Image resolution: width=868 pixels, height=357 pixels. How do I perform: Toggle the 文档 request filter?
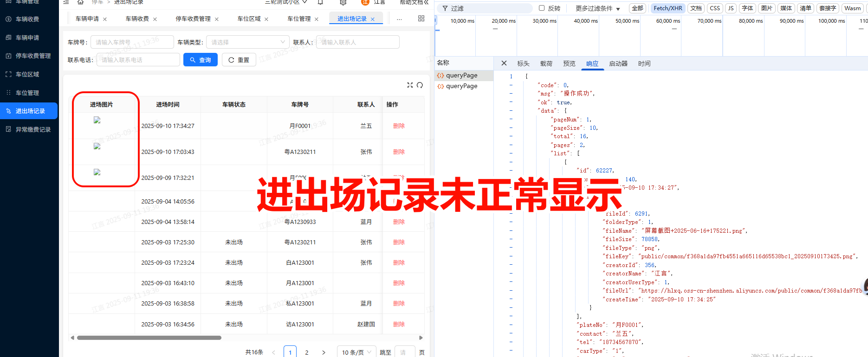(696, 8)
